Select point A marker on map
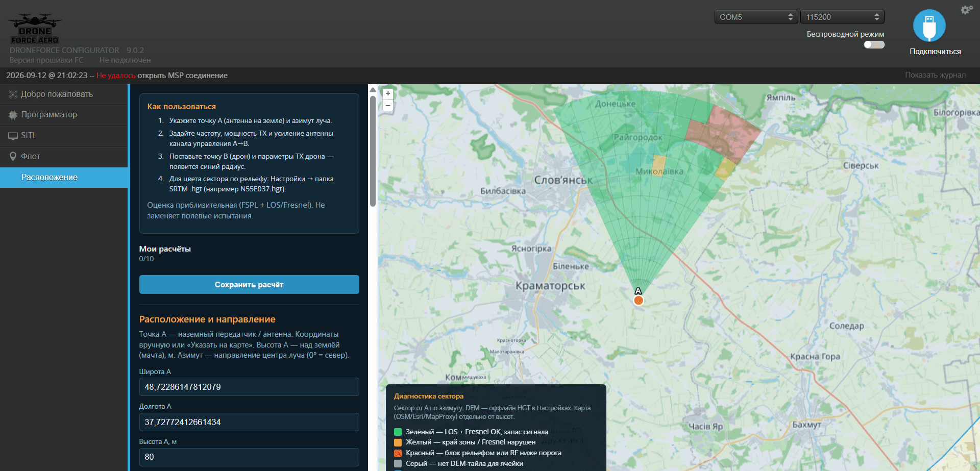Screen dimensions: 980x471 pyautogui.click(x=638, y=300)
